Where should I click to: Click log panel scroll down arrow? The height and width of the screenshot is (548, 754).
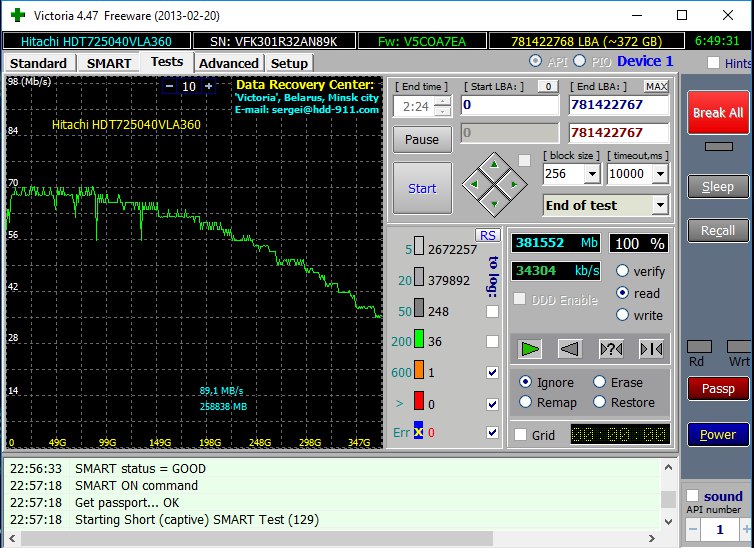(x=668, y=521)
